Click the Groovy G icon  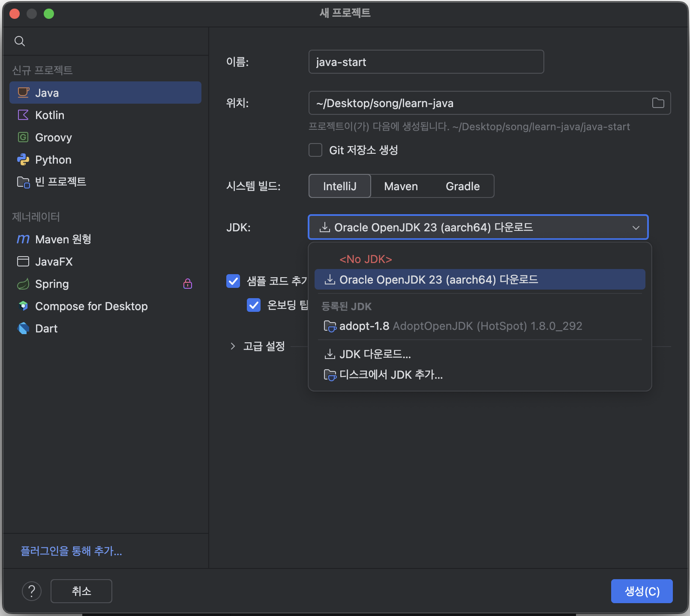(x=23, y=137)
